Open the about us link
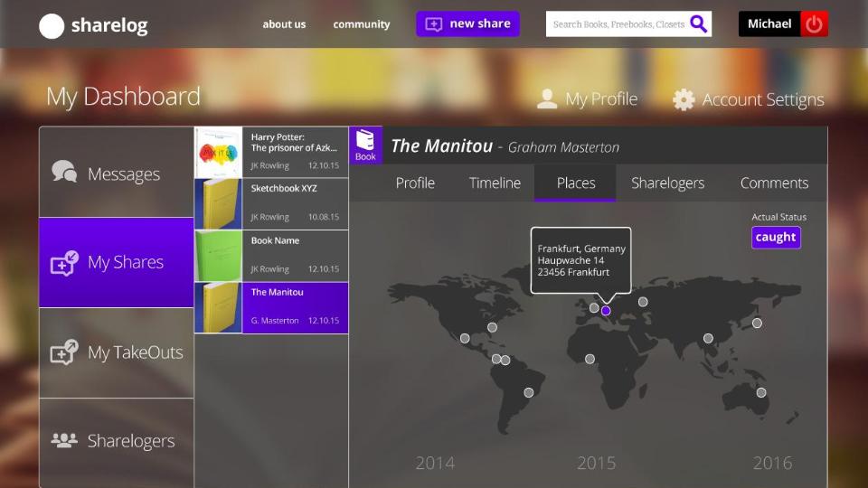The width and height of the screenshot is (868, 488). tap(284, 24)
